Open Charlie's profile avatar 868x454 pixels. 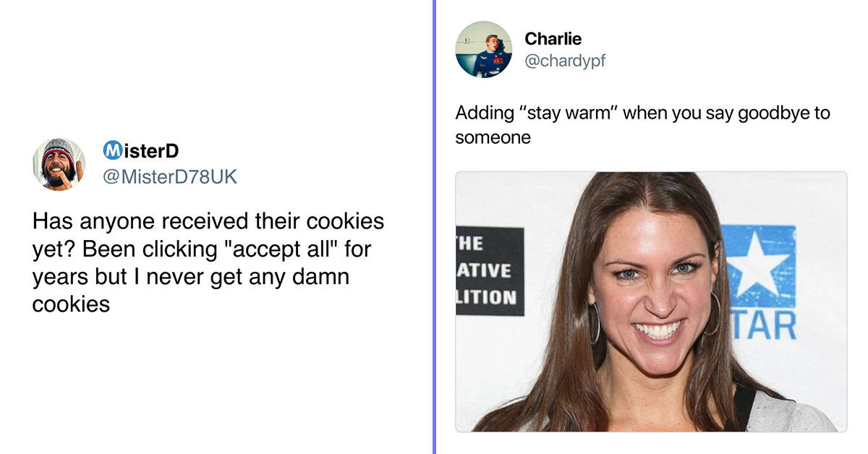(483, 49)
